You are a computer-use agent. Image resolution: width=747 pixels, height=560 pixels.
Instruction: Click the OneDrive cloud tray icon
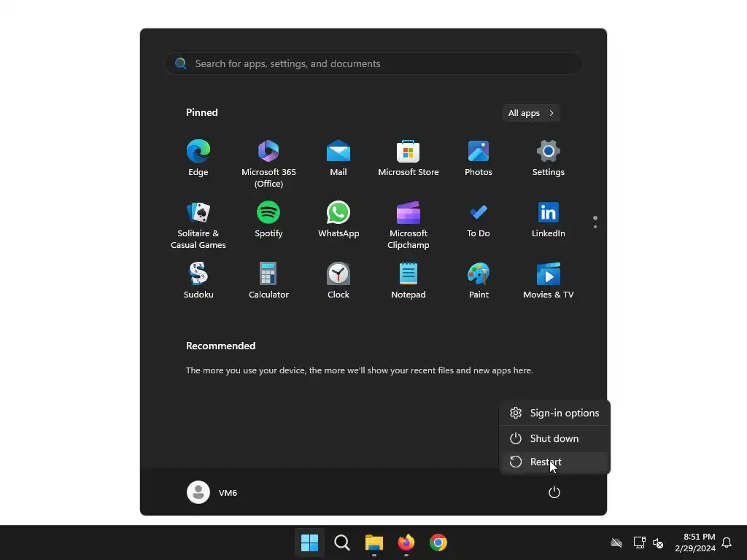point(616,542)
